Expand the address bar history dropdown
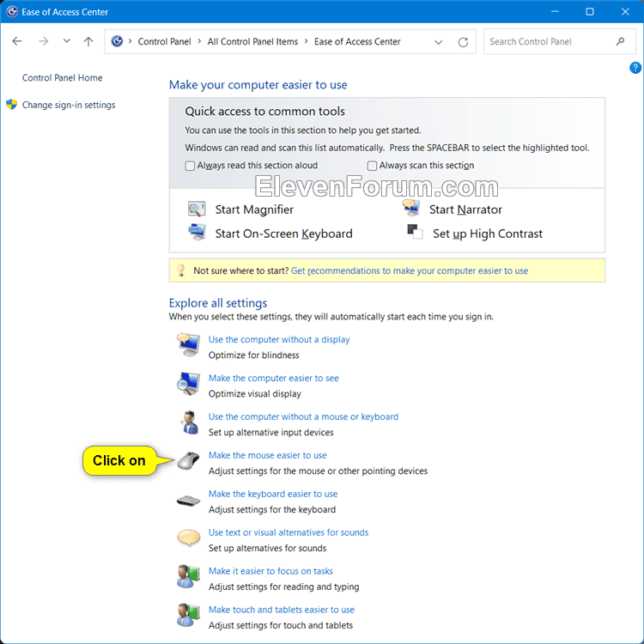 (438, 42)
